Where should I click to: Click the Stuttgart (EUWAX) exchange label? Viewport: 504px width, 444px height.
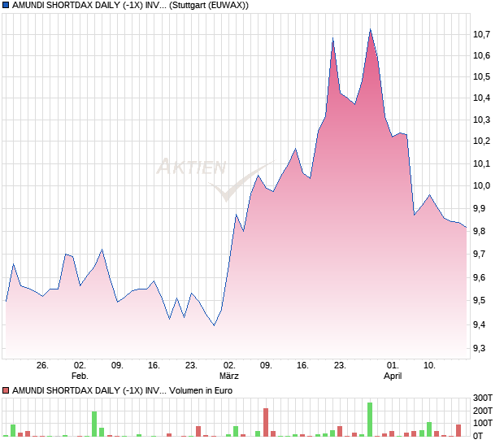pos(209,6)
